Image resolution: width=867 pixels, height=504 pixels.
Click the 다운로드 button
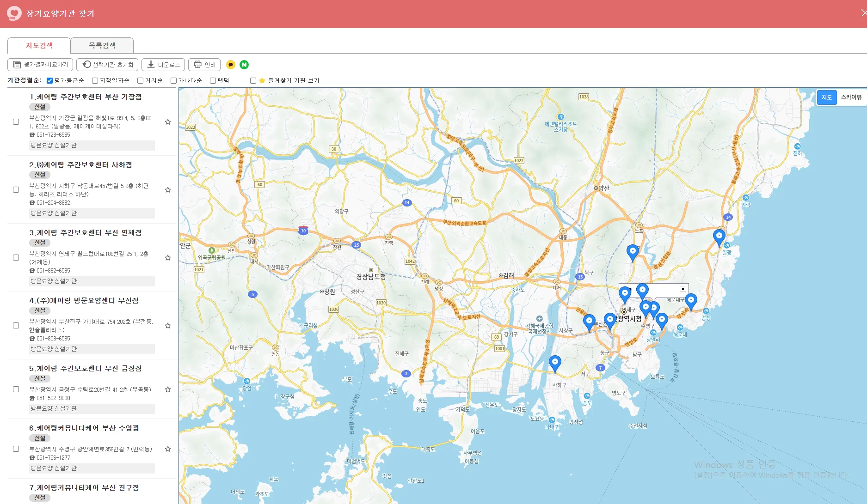[x=163, y=65]
